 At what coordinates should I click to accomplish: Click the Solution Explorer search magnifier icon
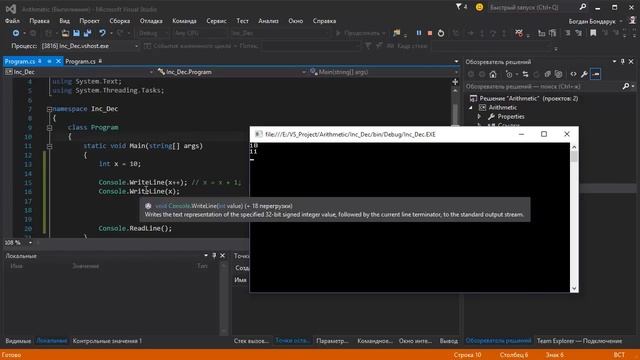(x=626, y=87)
